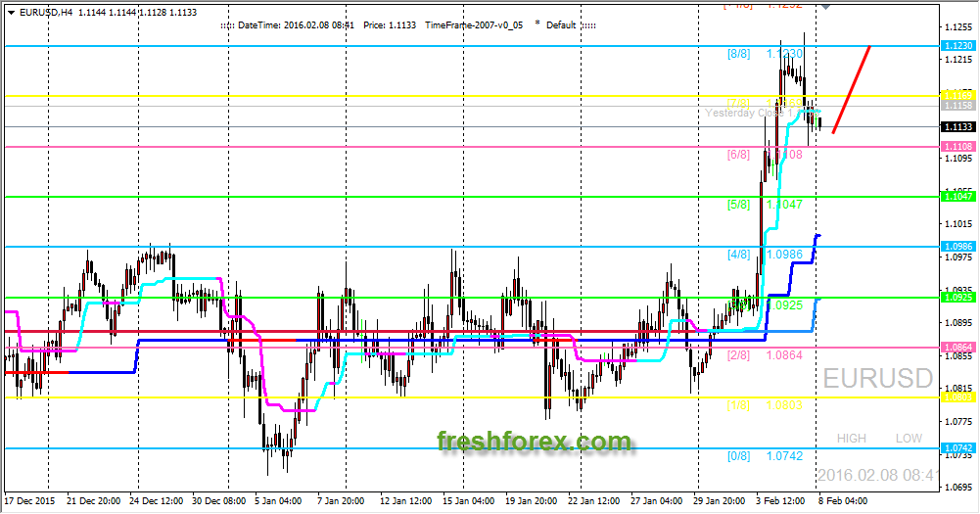Screen dimensions: 980x514
Task: Select the [1/8] Murrey level label
Action: coord(738,404)
